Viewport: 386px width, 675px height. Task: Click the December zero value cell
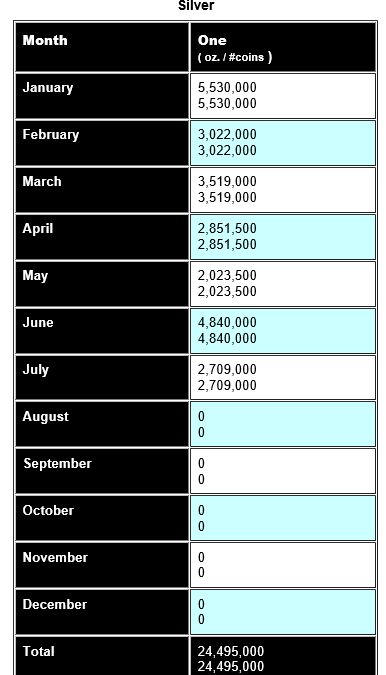(x=283, y=612)
